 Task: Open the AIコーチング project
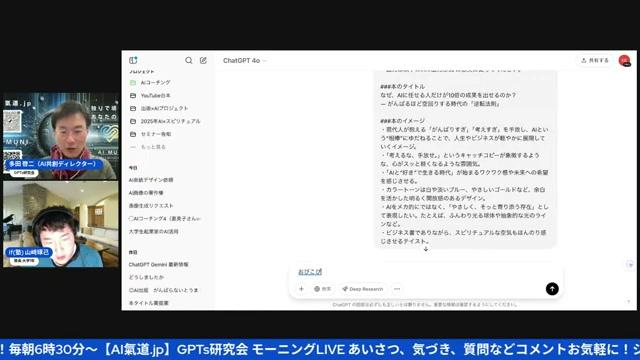point(156,82)
